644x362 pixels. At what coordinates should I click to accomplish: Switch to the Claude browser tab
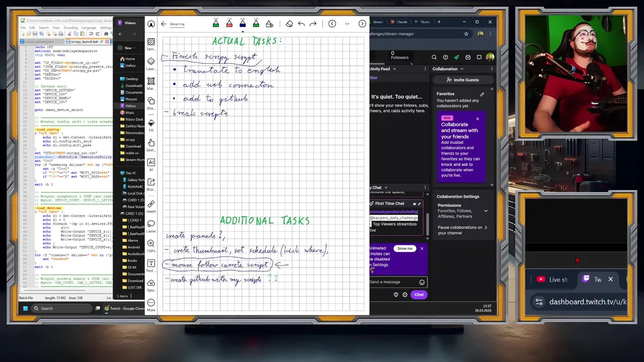click(x=399, y=22)
